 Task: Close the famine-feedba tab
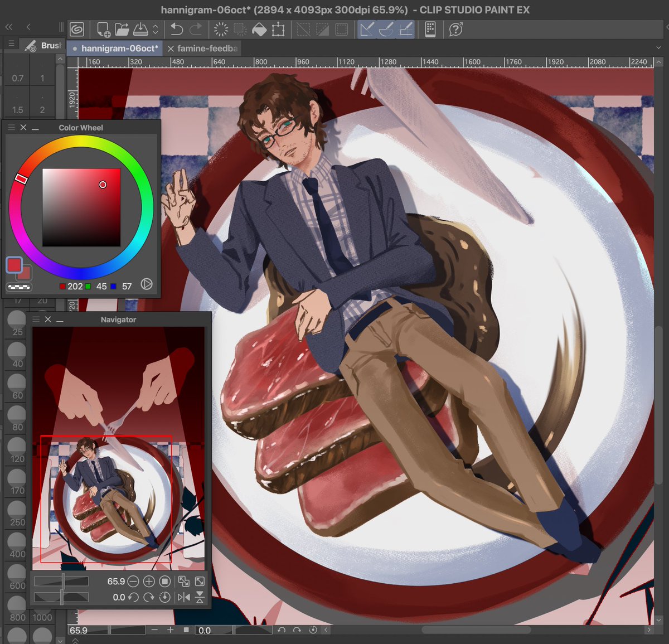click(x=171, y=49)
